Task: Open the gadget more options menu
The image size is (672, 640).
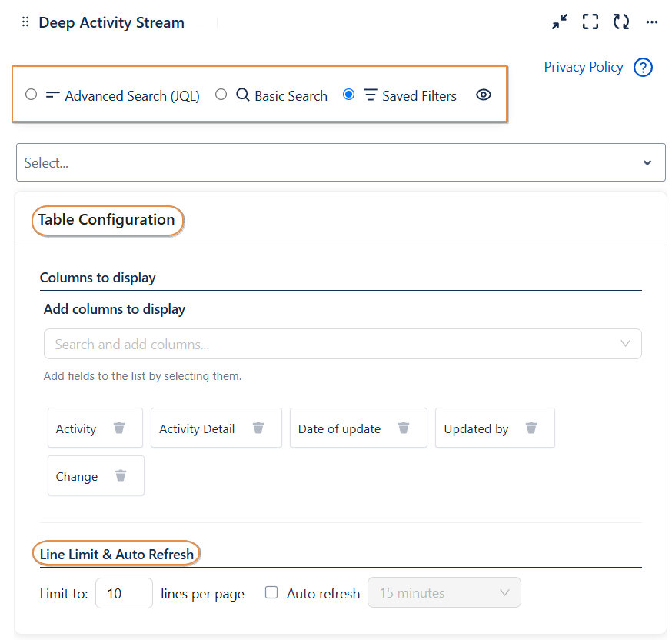Action: pos(652,22)
